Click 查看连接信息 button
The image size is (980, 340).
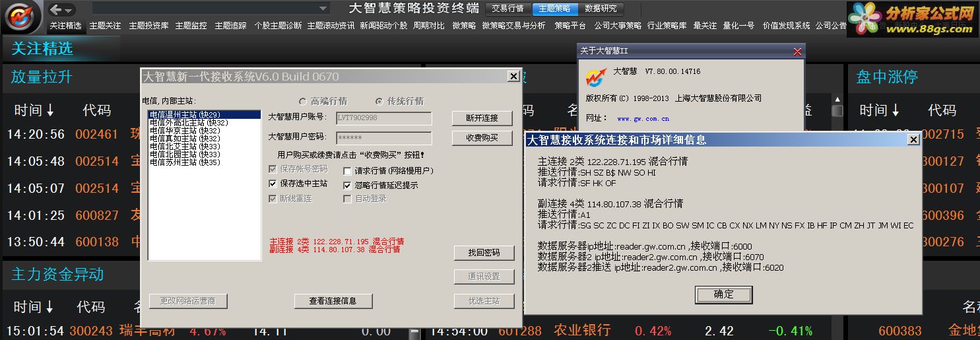(x=333, y=301)
